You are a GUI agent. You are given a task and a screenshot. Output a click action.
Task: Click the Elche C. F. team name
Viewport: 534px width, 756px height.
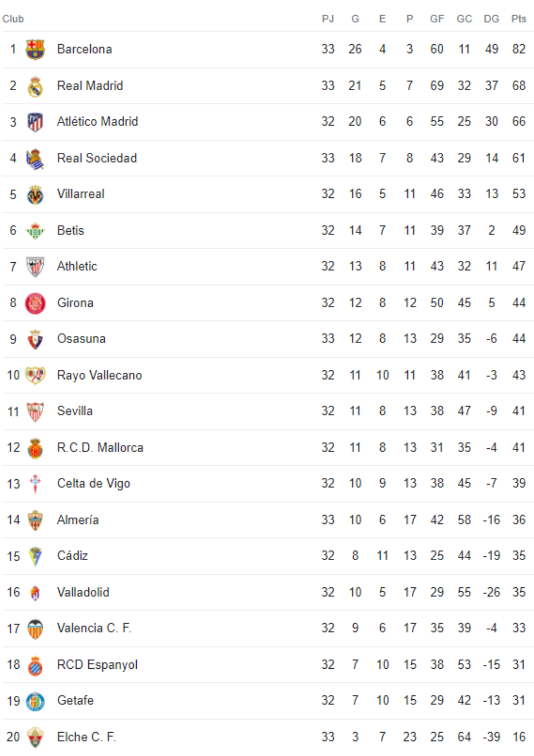86,737
